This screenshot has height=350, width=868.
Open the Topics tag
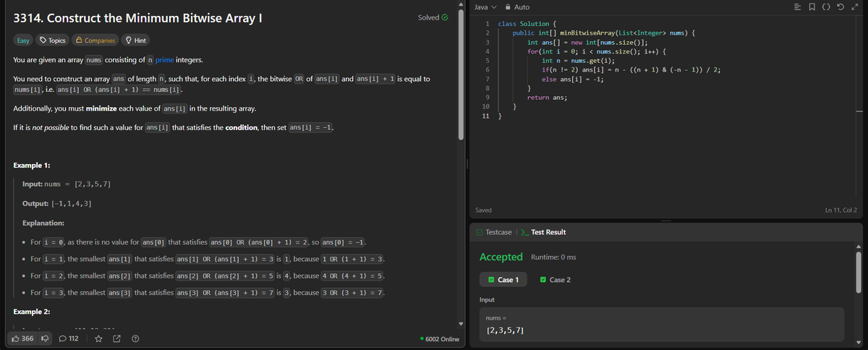53,40
